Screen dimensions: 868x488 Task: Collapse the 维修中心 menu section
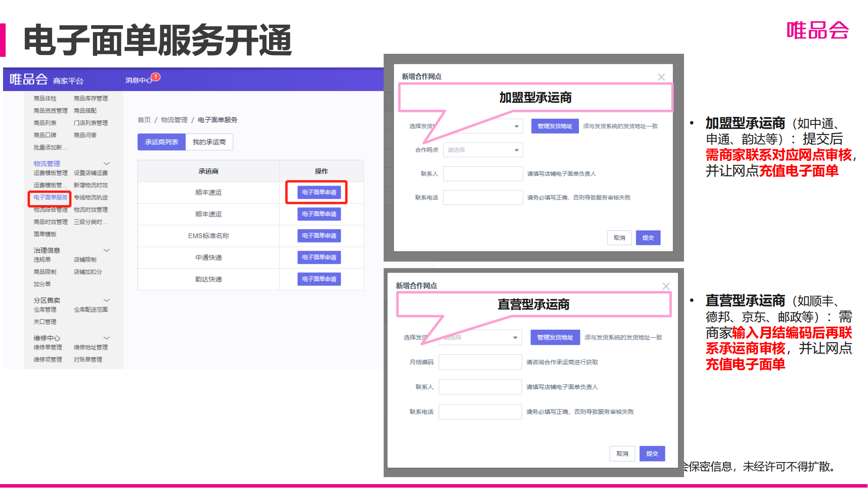click(x=106, y=338)
